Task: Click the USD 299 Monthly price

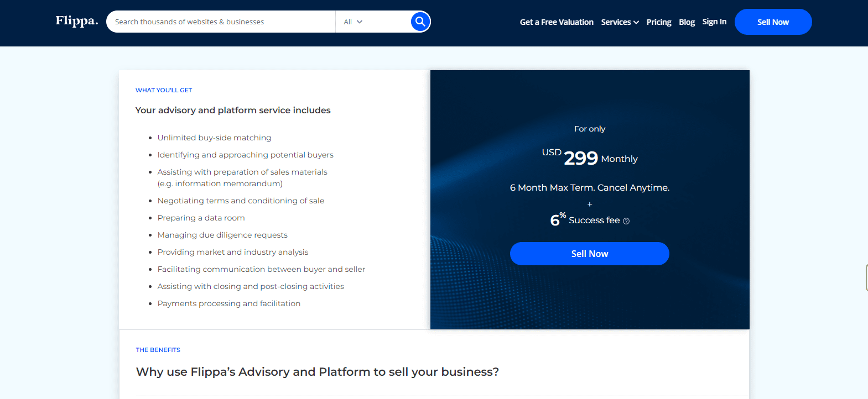Action: point(590,158)
